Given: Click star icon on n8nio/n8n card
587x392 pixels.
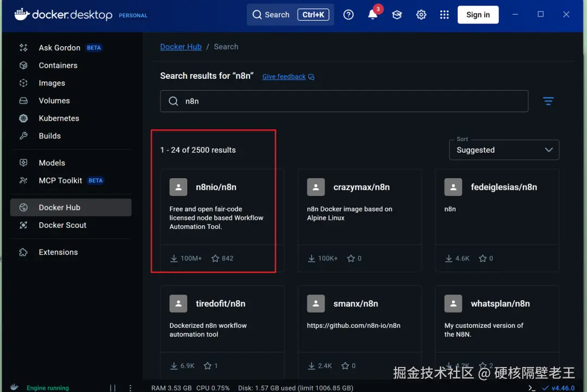Looking at the screenshot, I should [215, 258].
